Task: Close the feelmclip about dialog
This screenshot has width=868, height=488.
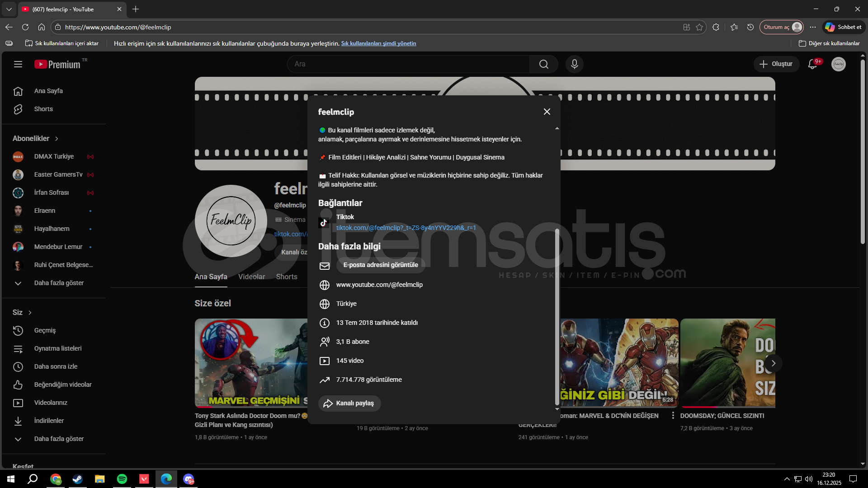Action: pyautogui.click(x=547, y=112)
